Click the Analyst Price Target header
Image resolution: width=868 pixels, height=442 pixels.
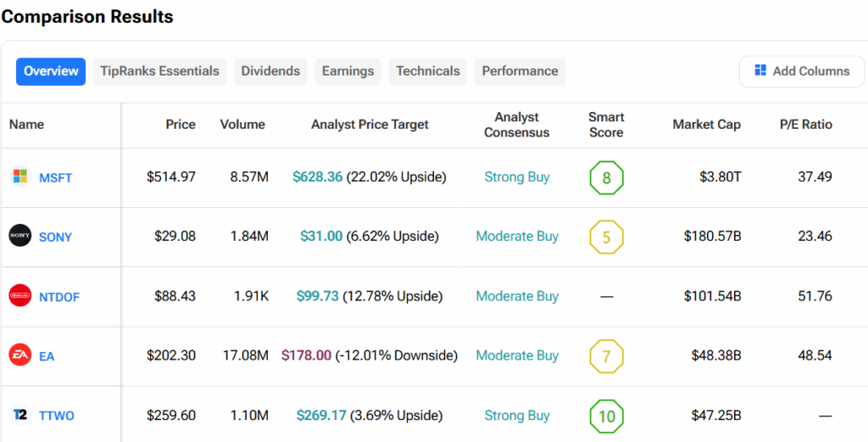coord(370,125)
